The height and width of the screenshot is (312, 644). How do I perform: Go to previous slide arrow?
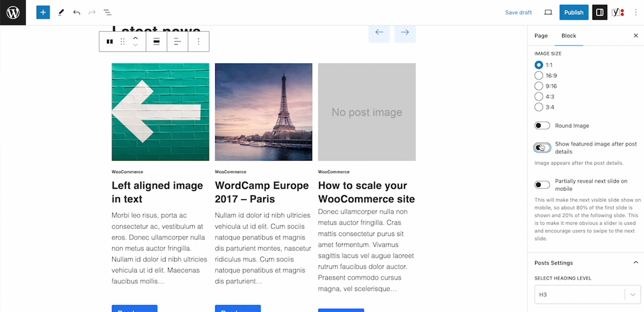379,33
